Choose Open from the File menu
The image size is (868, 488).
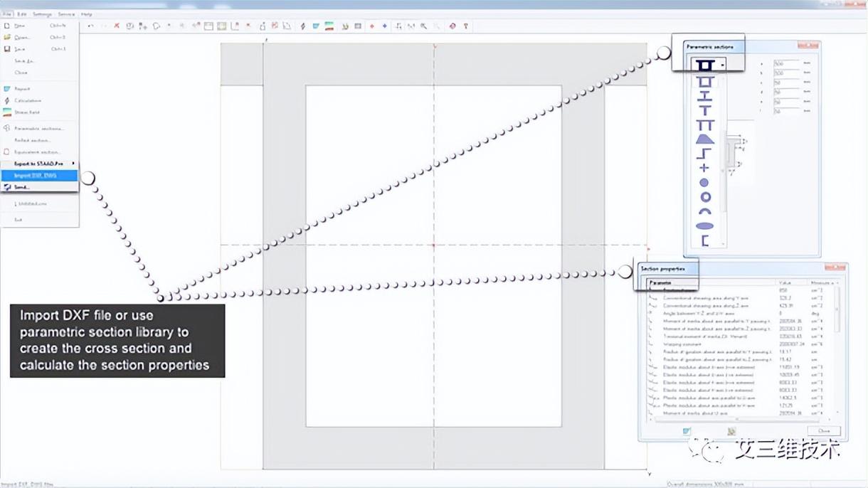point(39,37)
